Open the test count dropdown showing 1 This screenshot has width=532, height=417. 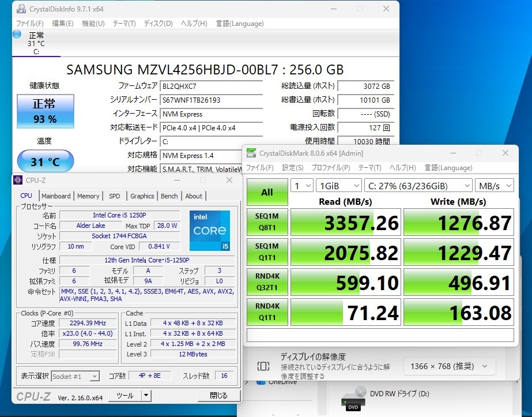302,186
